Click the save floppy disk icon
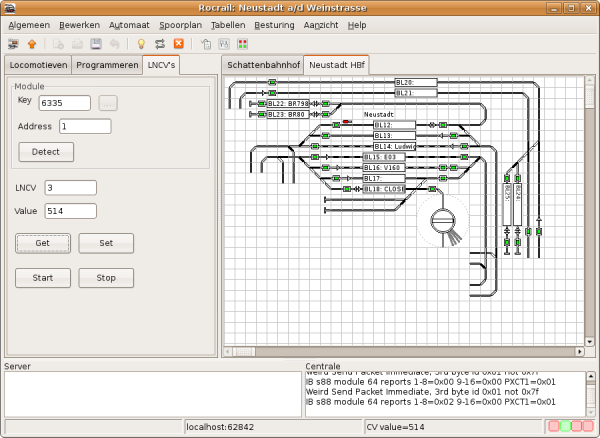600x438 pixels. click(x=96, y=44)
